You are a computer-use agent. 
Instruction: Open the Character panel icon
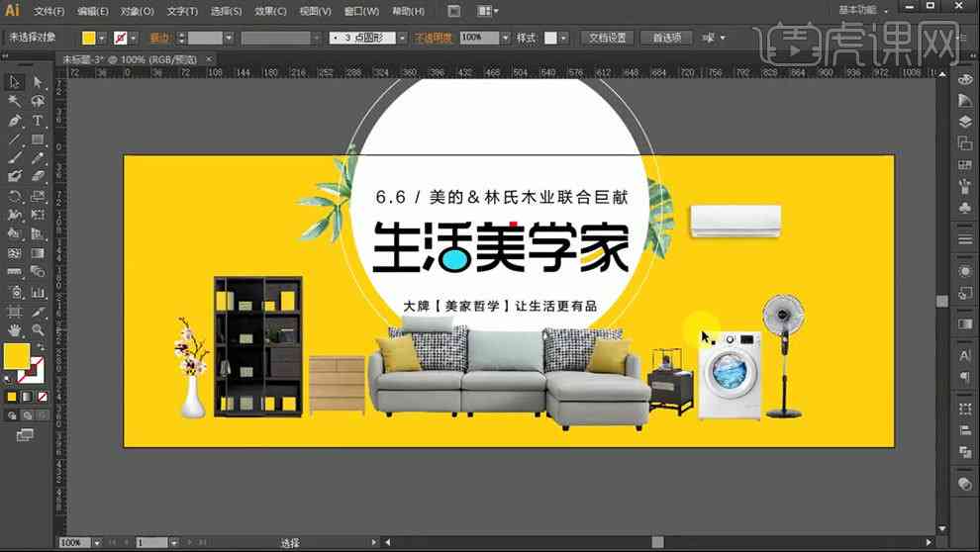click(965, 356)
